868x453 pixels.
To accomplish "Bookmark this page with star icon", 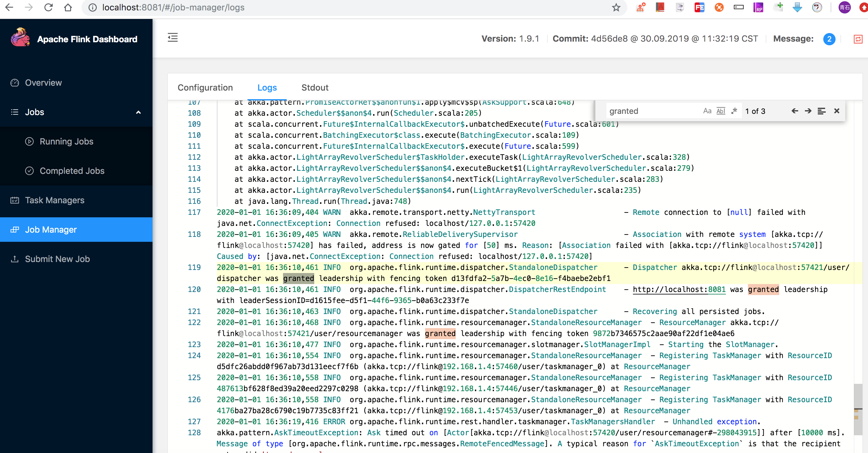I will tap(616, 7).
